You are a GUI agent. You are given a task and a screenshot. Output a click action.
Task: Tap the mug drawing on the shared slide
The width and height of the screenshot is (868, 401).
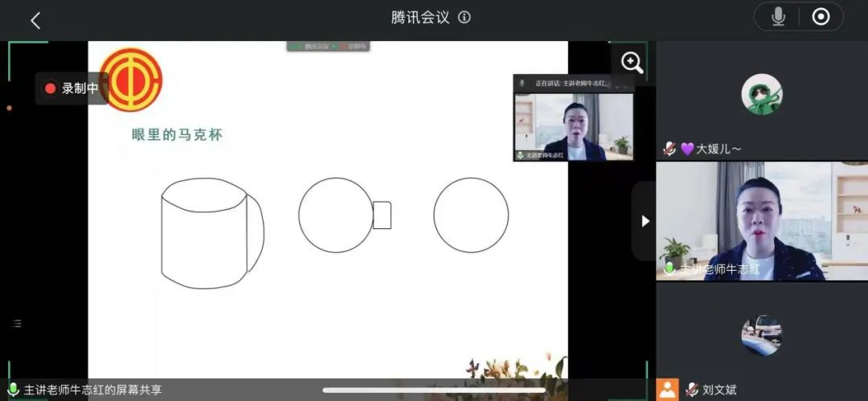(212, 232)
